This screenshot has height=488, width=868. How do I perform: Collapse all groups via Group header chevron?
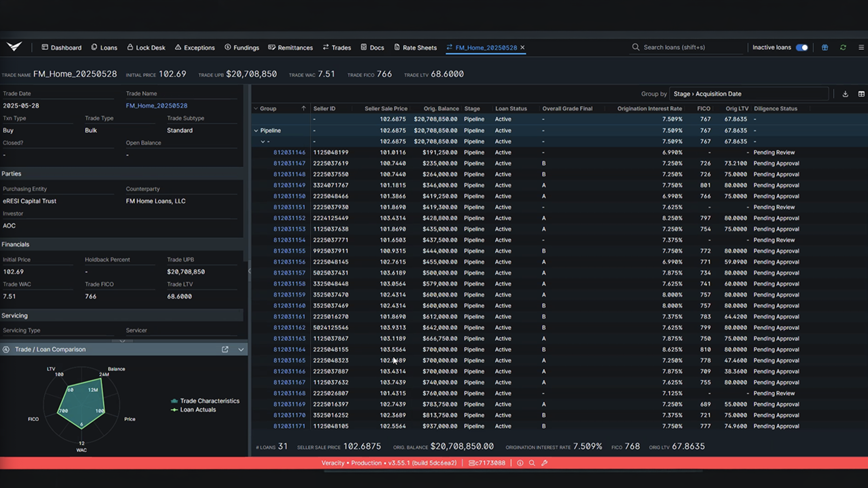click(256, 109)
